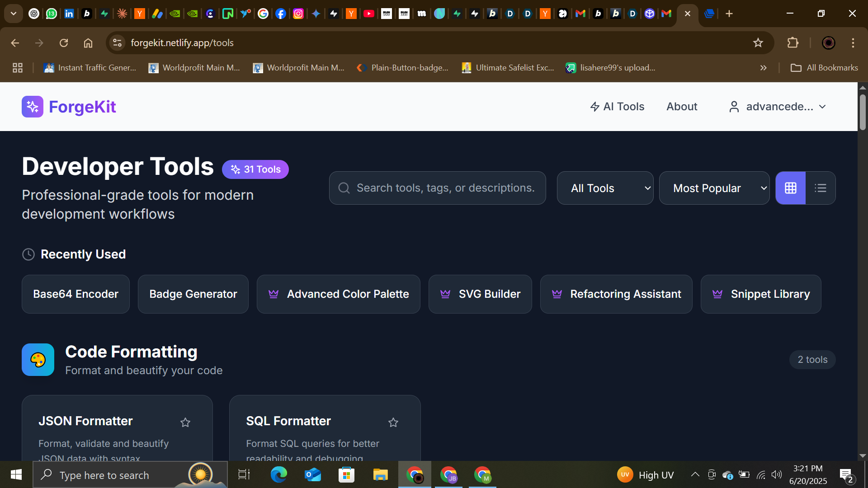Click the Code Formatting palette icon

coord(38,360)
